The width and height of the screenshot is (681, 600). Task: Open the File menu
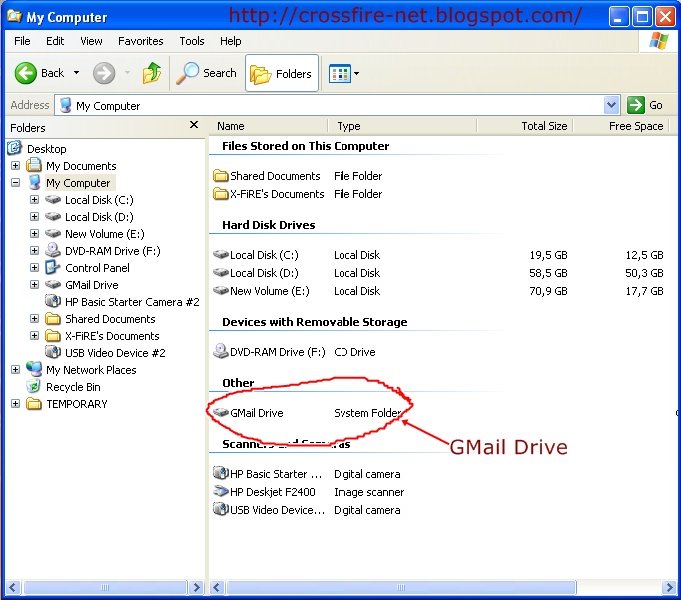click(22, 41)
